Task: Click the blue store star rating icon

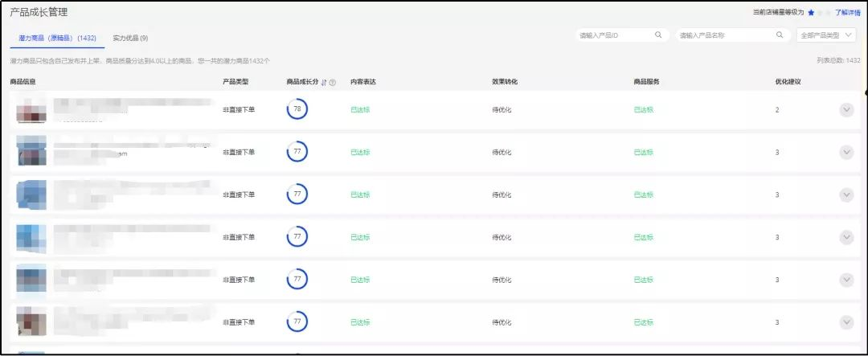Action: click(x=812, y=13)
